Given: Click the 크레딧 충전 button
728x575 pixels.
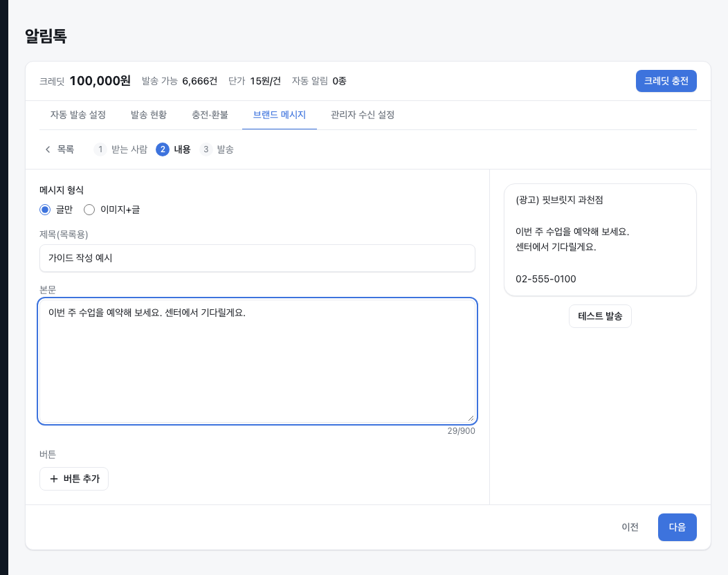Looking at the screenshot, I should 666,81.
